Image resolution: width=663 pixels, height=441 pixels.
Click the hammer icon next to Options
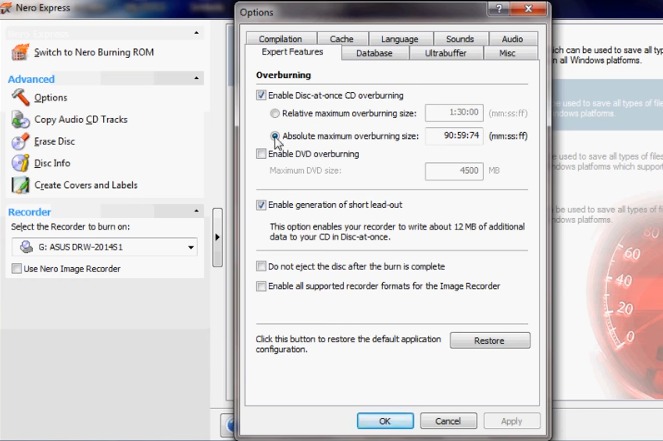[20, 97]
